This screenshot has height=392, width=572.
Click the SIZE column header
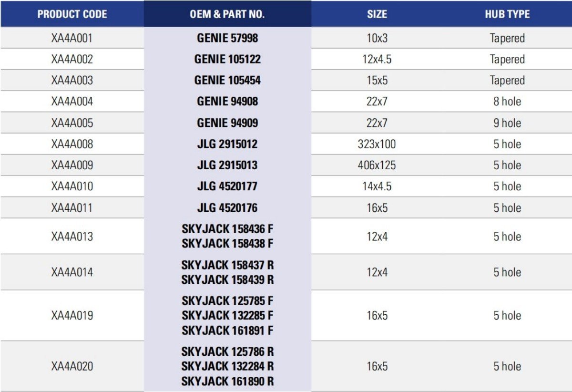[x=377, y=14]
